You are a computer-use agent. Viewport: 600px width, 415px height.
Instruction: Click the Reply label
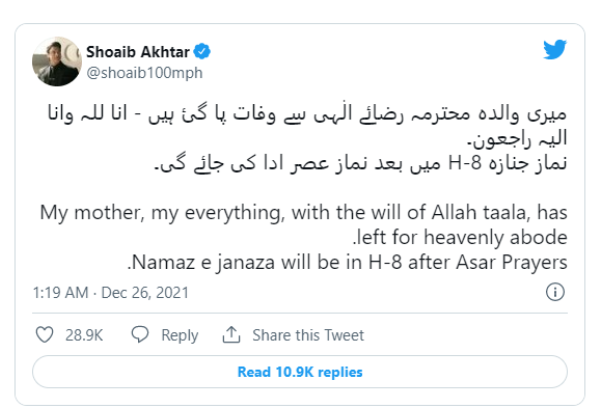[x=179, y=335]
